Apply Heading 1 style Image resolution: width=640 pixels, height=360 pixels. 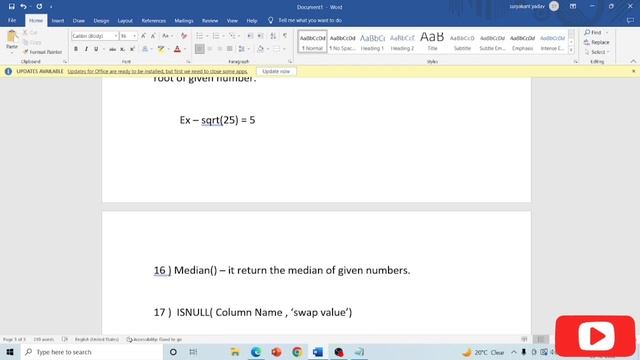point(372,42)
